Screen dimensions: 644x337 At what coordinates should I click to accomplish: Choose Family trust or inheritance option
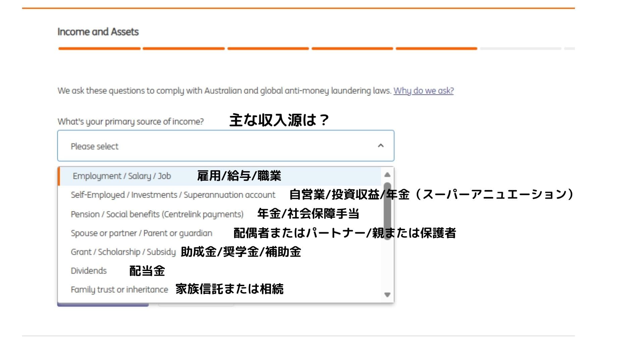coord(220,289)
